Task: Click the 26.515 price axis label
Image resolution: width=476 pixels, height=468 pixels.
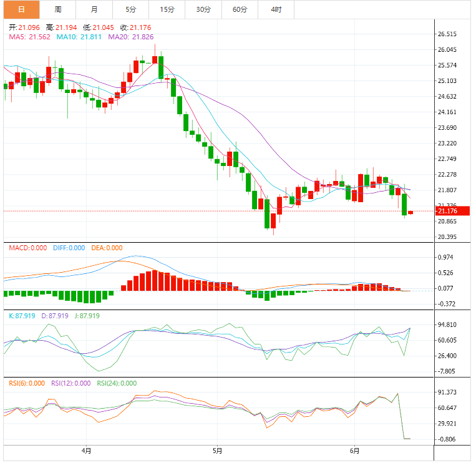Action: (447, 34)
